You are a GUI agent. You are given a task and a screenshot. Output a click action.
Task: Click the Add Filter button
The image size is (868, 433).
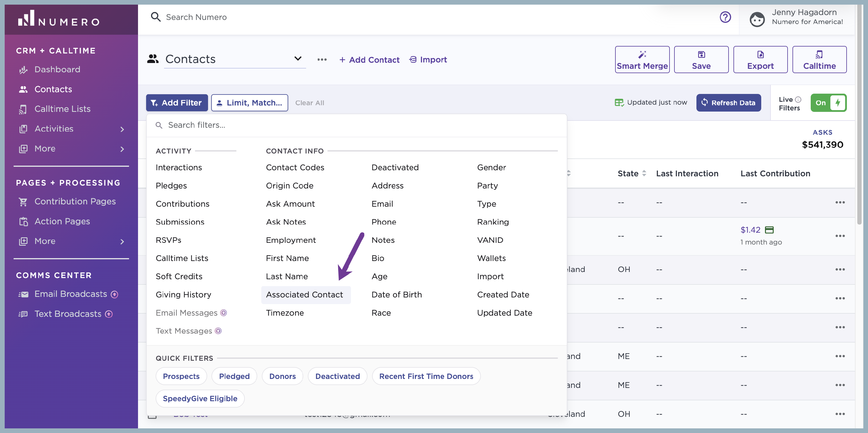(176, 103)
